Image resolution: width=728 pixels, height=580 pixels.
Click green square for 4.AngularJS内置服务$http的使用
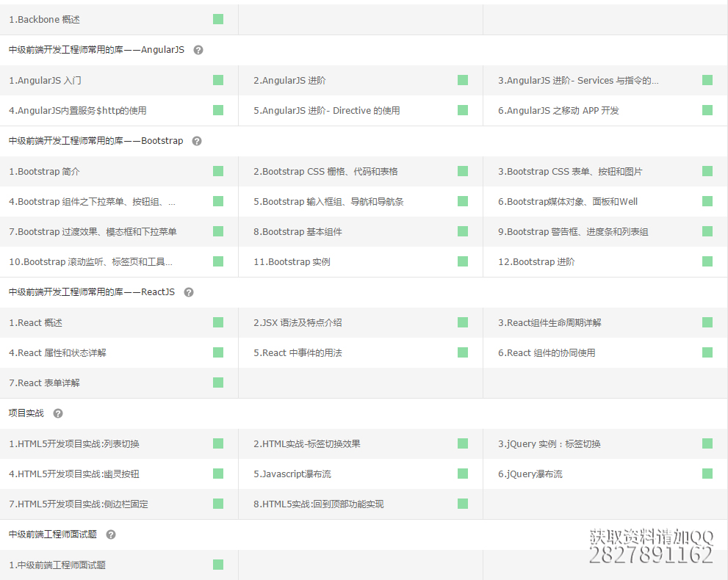[x=218, y=110]
